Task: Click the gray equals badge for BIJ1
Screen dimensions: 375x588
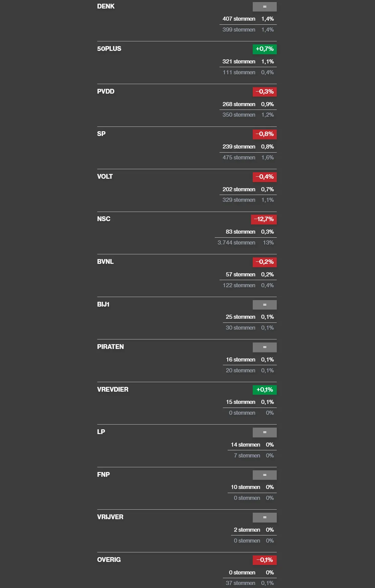Action: click(x=265, y=305)
